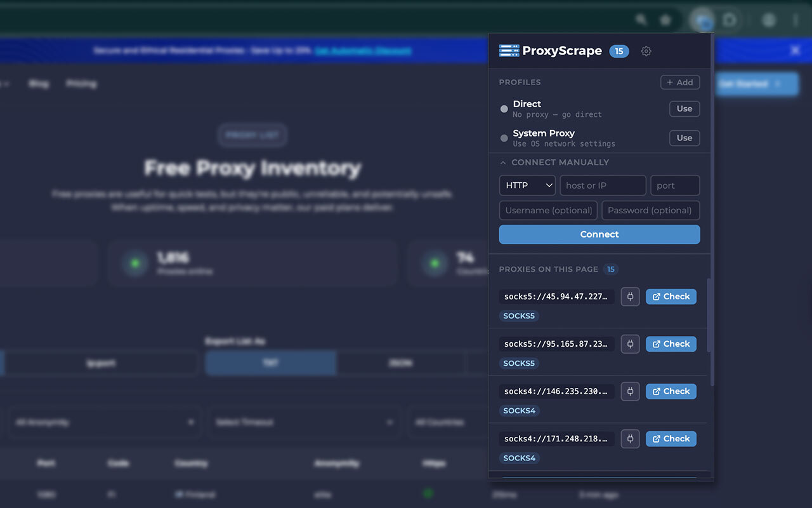The height and width of the screenshot is (508, 812).
Task: Click the Connect button
Action: [599, 234]
